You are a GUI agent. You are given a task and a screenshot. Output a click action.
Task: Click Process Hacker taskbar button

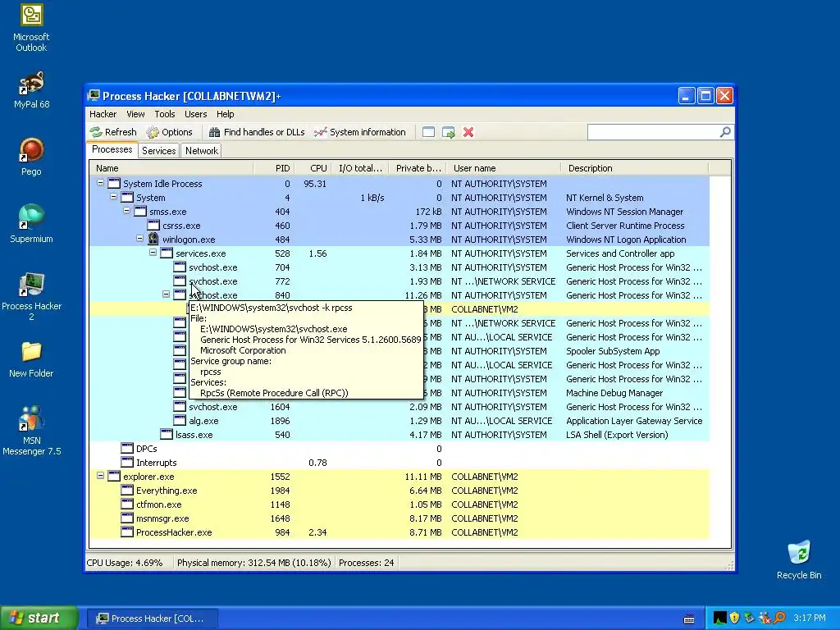coord(151,619)
